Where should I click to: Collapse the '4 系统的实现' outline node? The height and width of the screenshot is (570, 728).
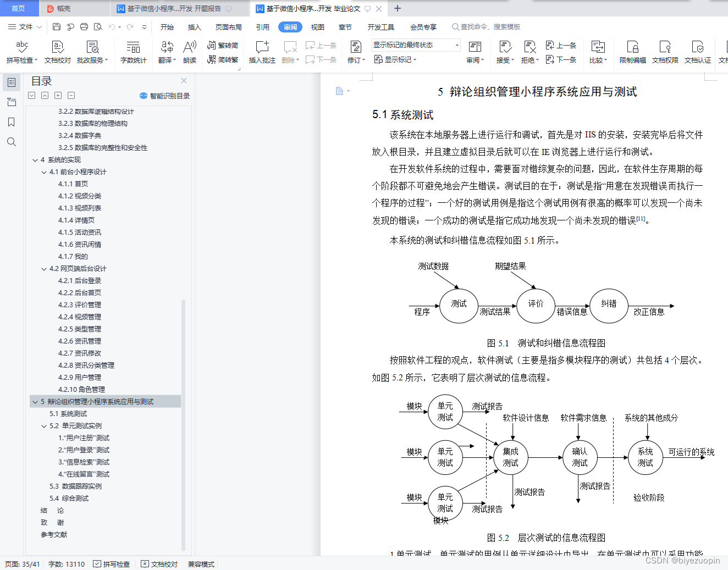tap(35, 160)
